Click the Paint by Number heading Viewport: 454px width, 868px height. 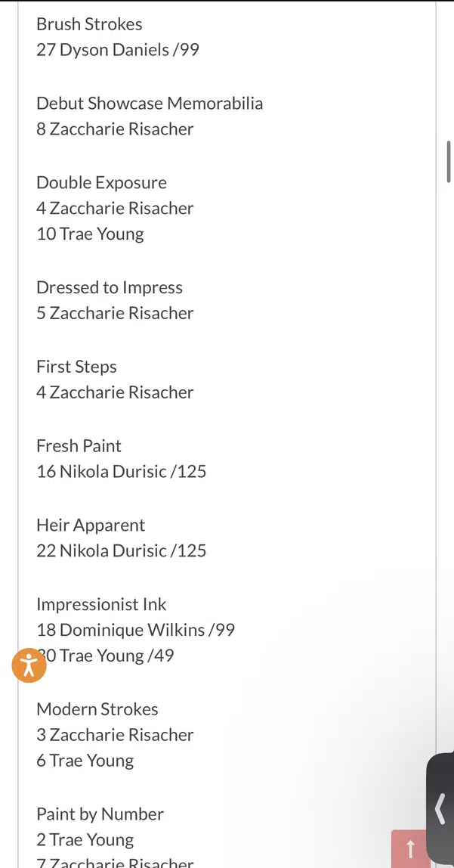click(100, 814)
